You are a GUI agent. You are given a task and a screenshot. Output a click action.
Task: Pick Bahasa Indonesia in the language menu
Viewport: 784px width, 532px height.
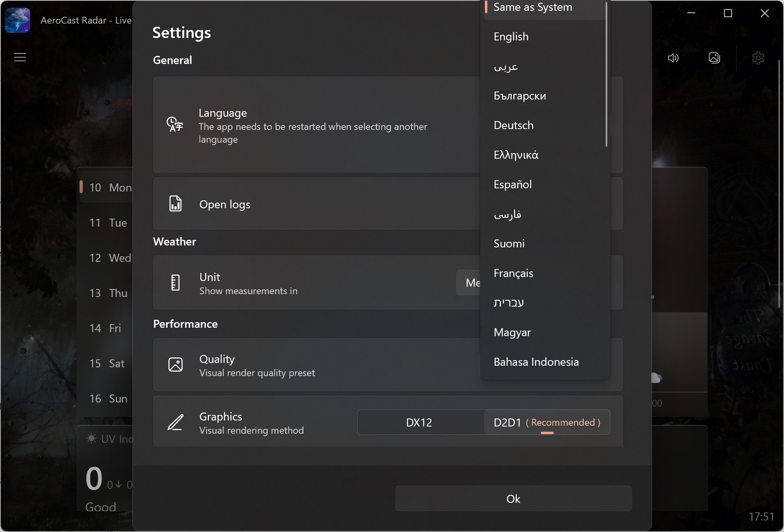click(536, 362)
